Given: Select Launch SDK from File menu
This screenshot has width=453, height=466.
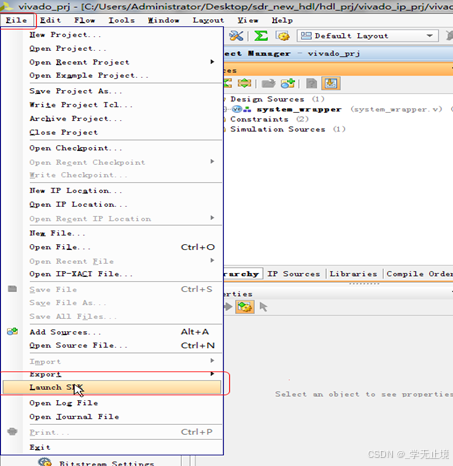Looking at the screenshot, I should coord(112,387).
